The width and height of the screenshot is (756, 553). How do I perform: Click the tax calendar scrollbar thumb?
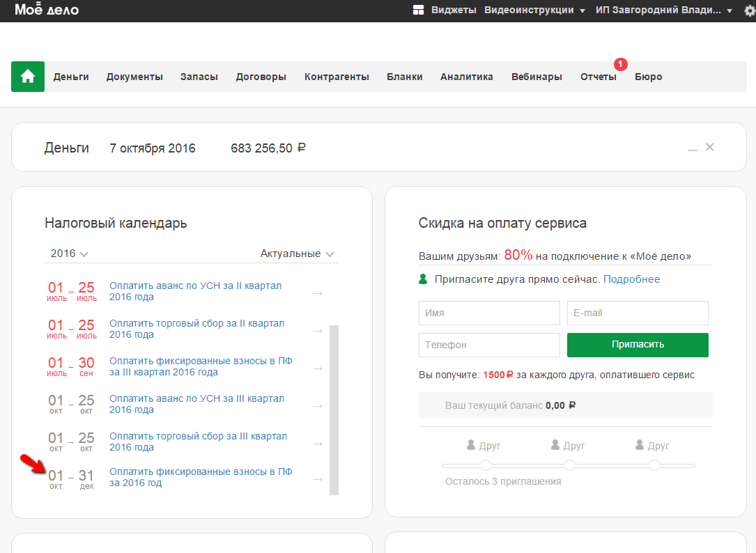click(x=334, y=410)
